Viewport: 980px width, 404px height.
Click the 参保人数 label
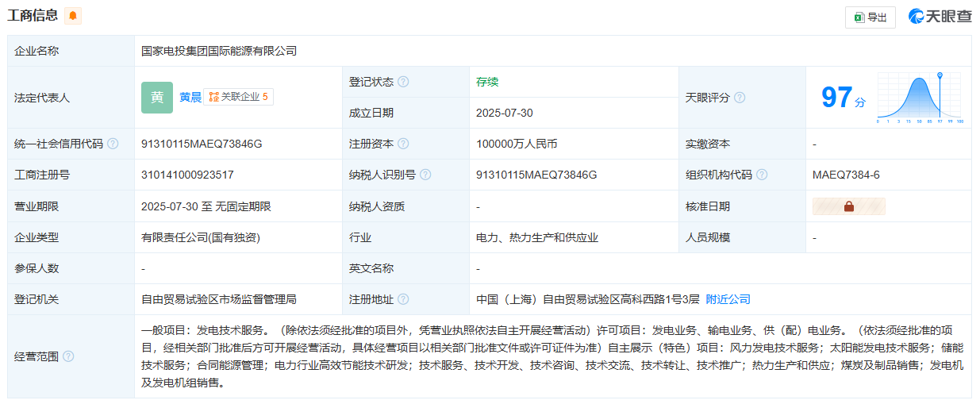[37, 268]
